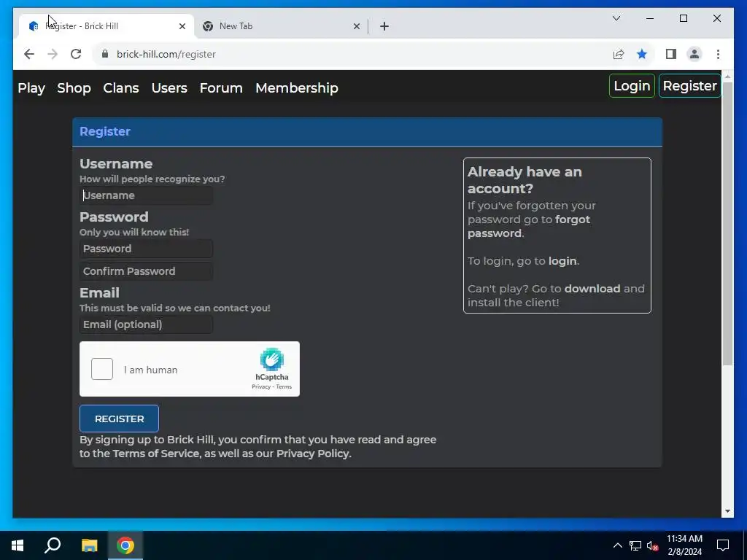Image resolution: width=747 pixels, height=560 pixels.
Task: Share this page using the share icon
Action: (x=619, y=54)
